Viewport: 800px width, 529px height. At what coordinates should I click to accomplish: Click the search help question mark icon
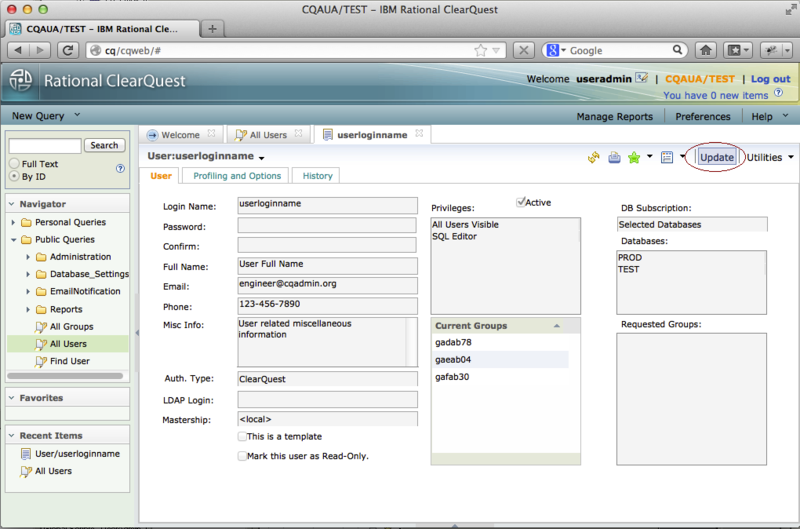tap(120, 168)
